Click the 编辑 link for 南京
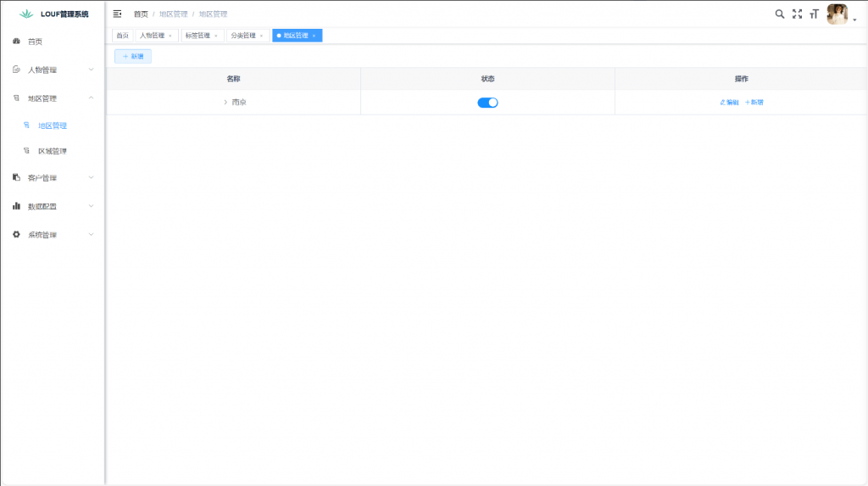This screenshot has height=486, width=868. (729, 103)
